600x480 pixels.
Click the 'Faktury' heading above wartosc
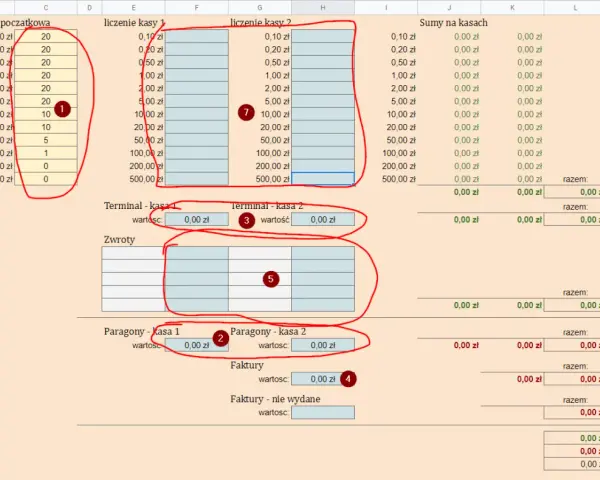pos(247,365)
